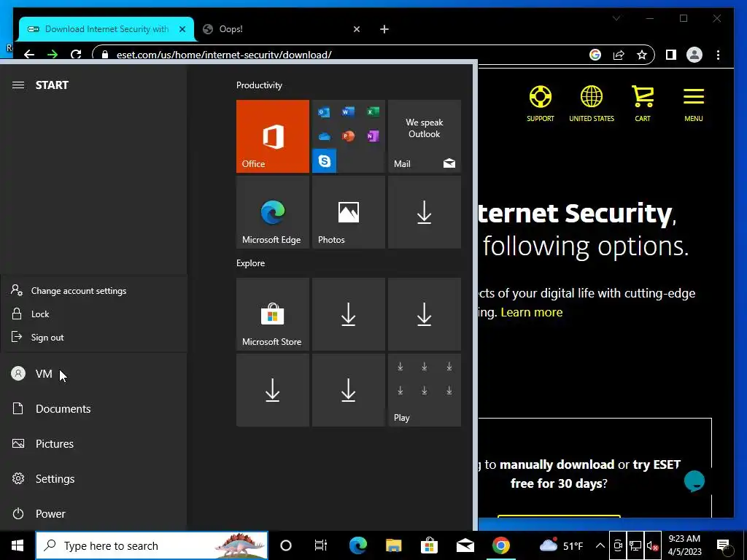
Task: Open the ESET chat bubble
Action: [x=694, y=481]
